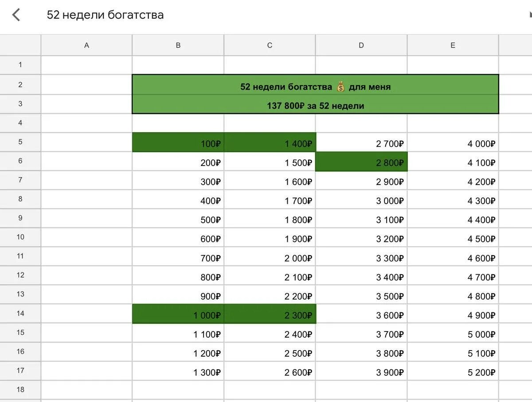This screenshot has width=532, height=402.
Task: Select row 18 header
Action: [20, 390]
